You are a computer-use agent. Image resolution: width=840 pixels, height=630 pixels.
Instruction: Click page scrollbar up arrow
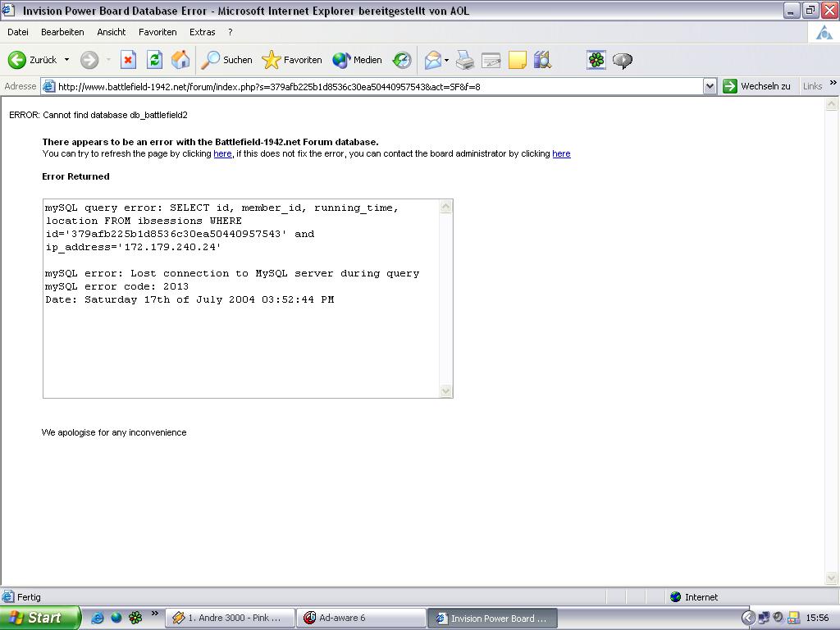click(832, 104)
